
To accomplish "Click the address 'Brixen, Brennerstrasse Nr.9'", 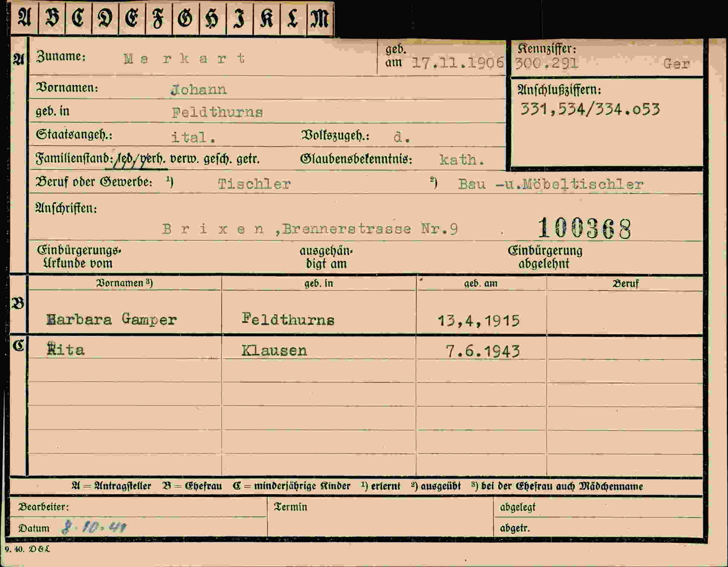I will click(310, 229).
